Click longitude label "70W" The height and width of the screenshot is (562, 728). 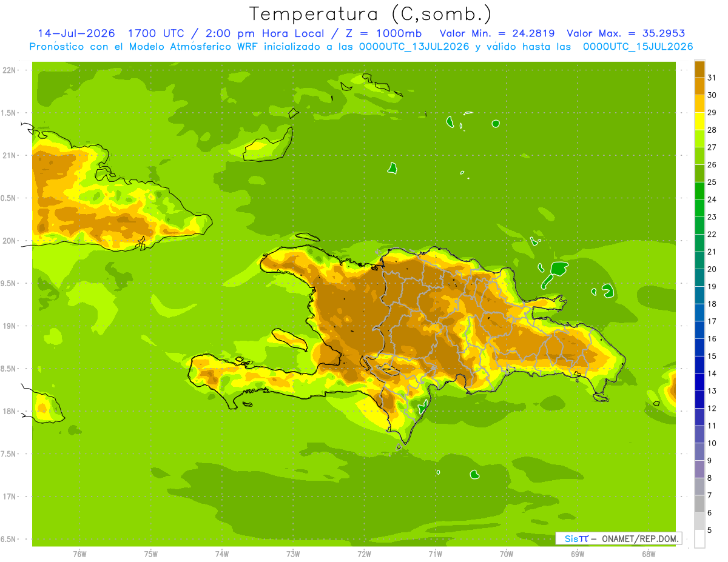tap(507, 554)
